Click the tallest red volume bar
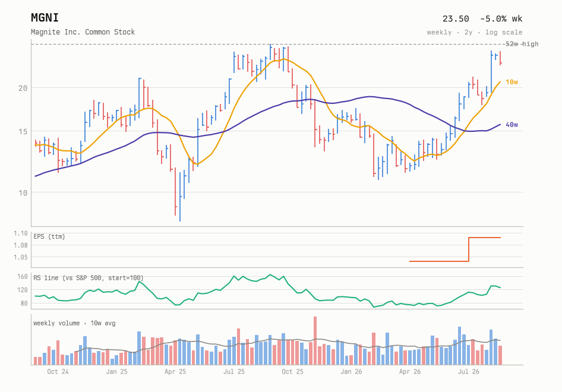 [315, 340]
